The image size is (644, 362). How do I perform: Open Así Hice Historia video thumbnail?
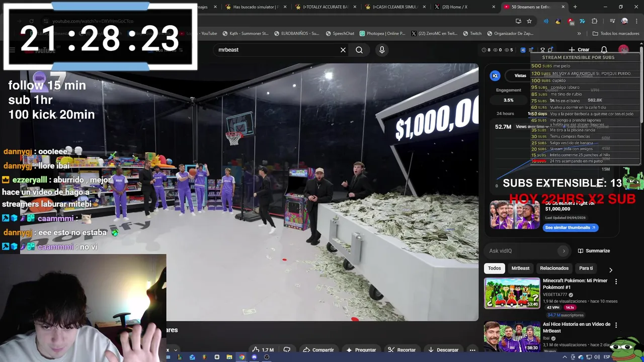coord(512,336)
